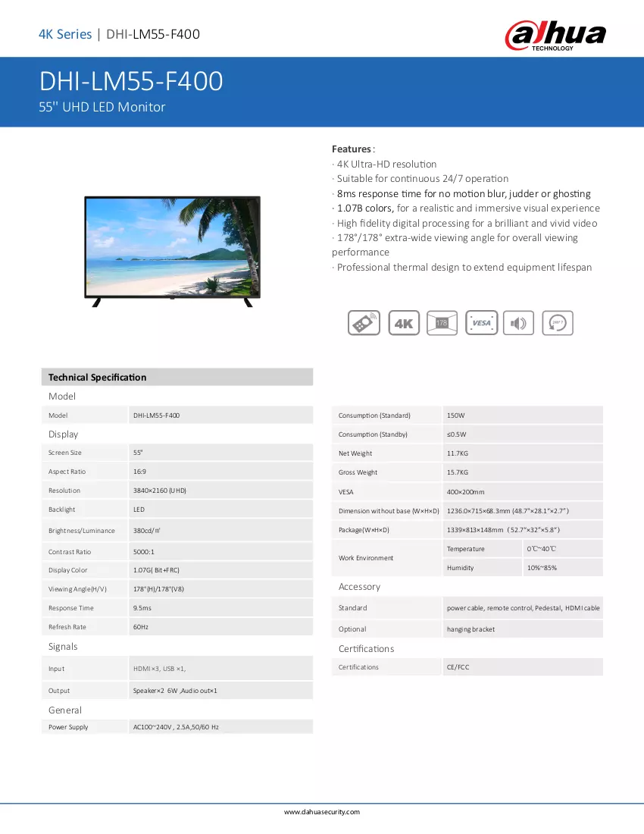This screenshot has width=644, height=834.
Task: Click the refresh rate value "60Hz"
Action: coord(141,627)
